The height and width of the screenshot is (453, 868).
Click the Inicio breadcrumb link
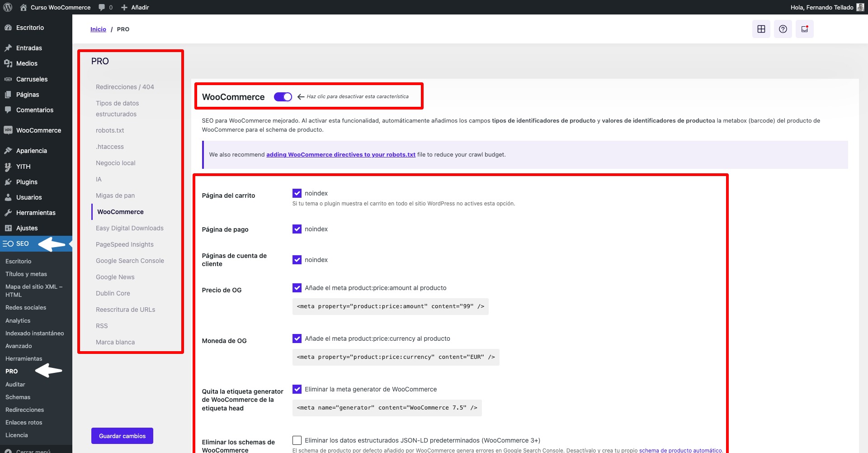(98, 29)
